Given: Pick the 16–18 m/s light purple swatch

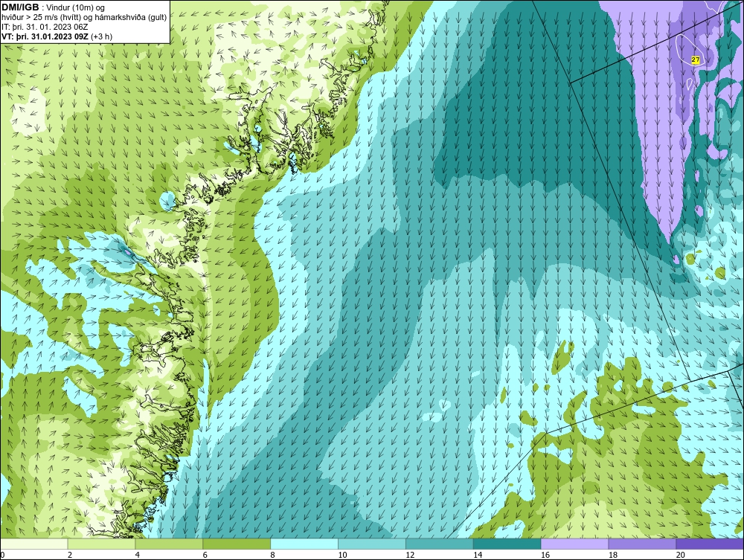Looking at the screenshot, I should coord(574,544).
